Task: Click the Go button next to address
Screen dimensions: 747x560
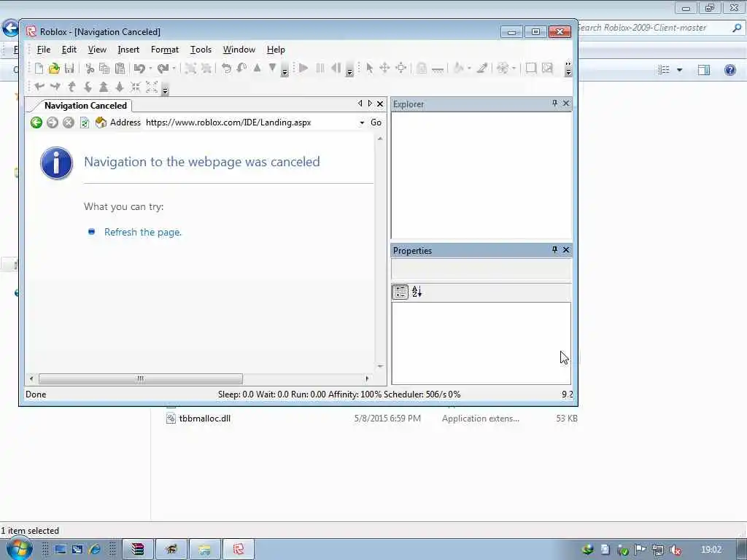Action: (x=376, y=122)
